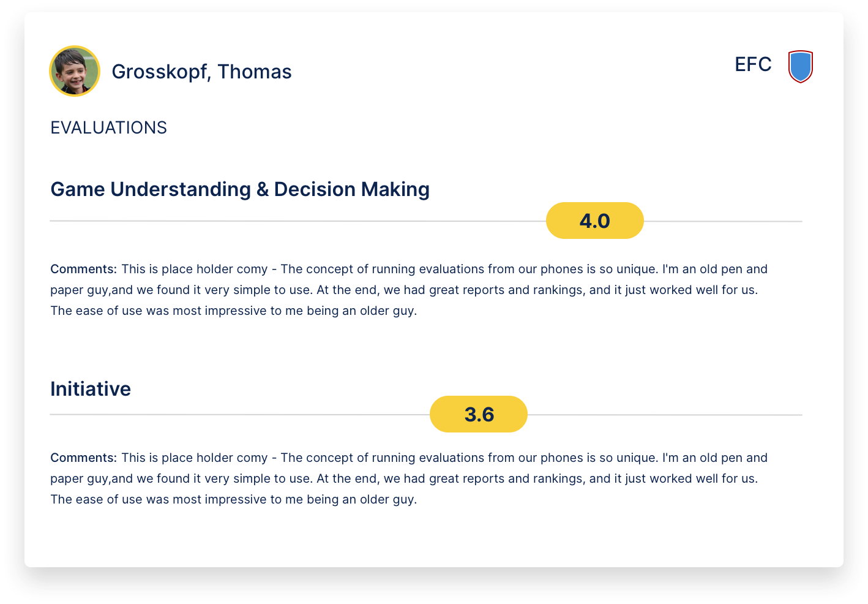Click the EFC team label
Viewport: 868px width, 604px height.
tap(753, 64)
